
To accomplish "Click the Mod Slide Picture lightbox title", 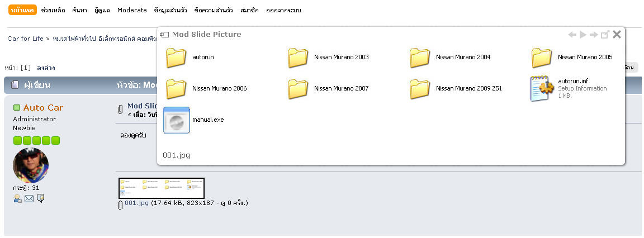I will [x=207, y=35].
